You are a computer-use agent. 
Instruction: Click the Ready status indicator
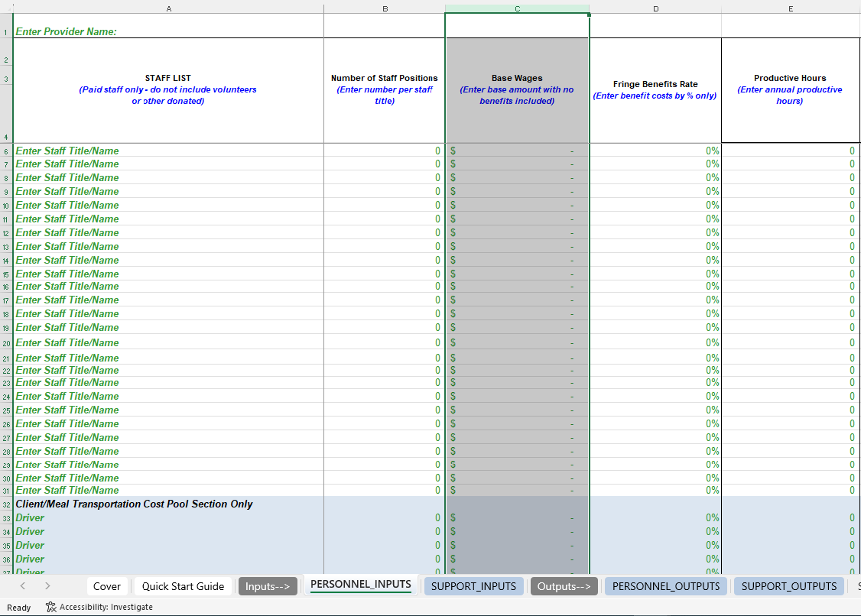pos(19,606)
